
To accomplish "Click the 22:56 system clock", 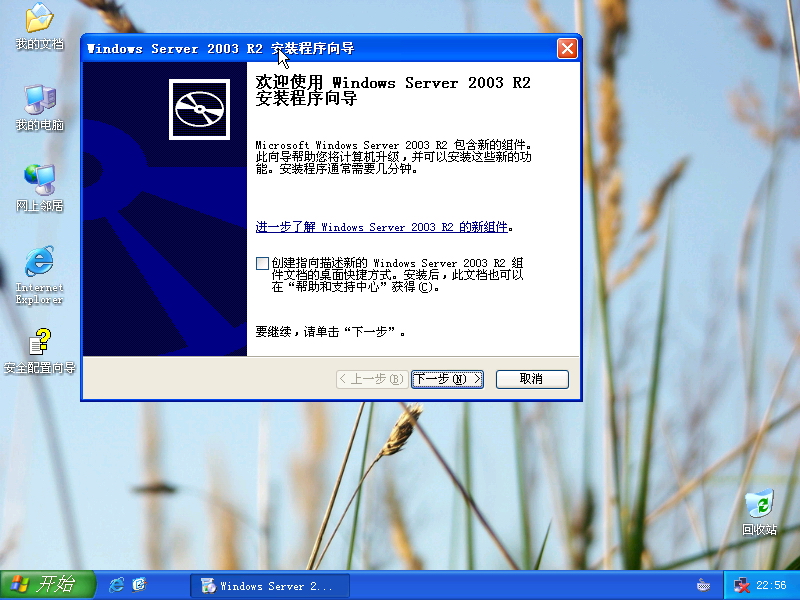I will (x=771, y=585).
